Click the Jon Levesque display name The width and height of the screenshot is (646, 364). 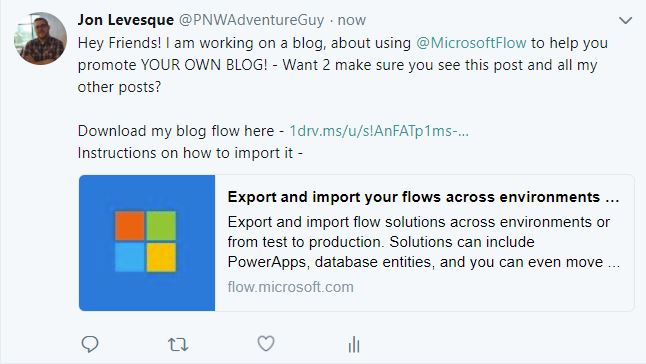(126, 20)
